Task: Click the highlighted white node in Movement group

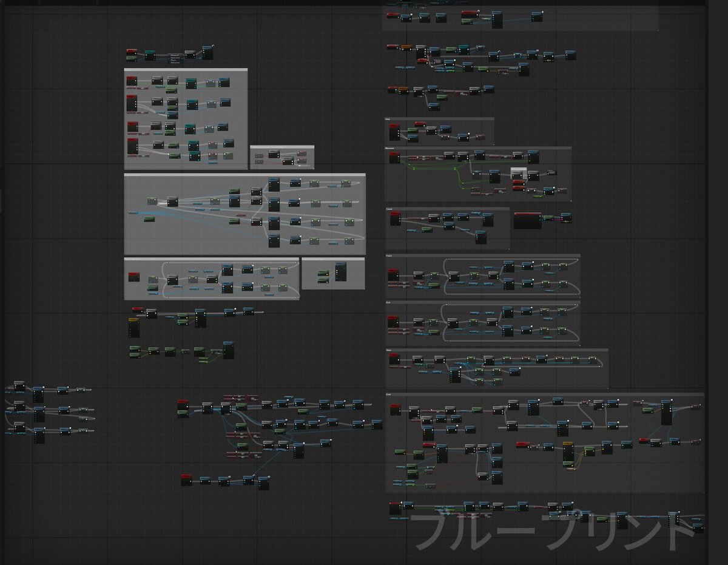Action: pos(518,174)
